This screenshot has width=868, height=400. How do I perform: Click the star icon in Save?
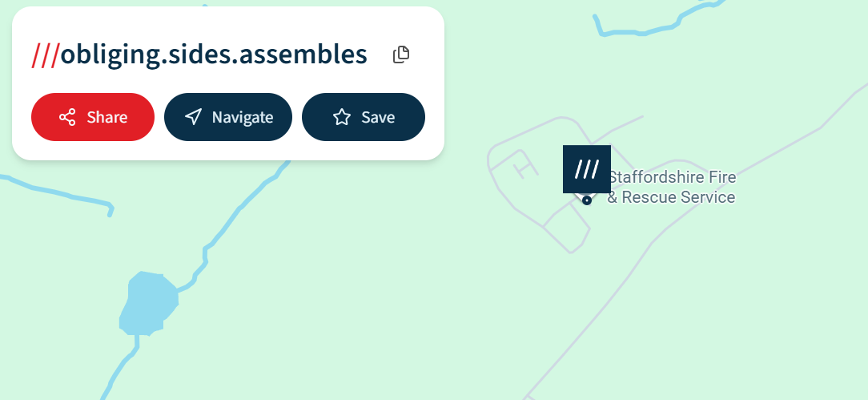point(342,117)
